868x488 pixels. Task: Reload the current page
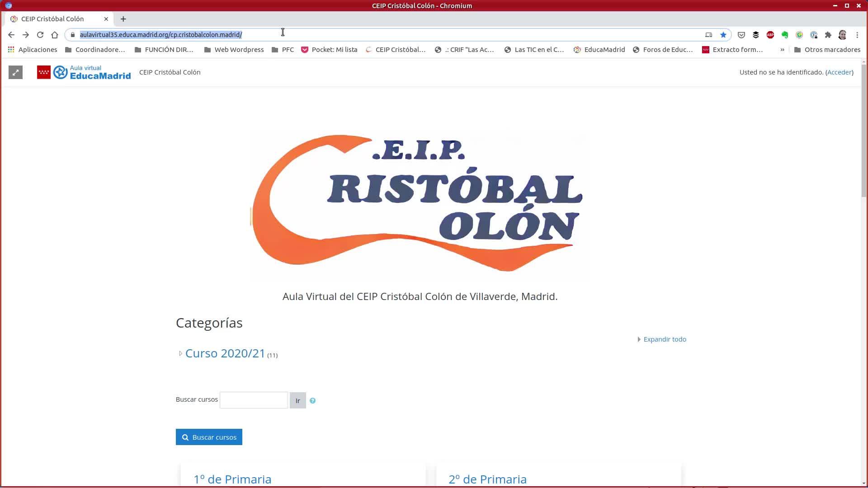click(x=40, y=35)
